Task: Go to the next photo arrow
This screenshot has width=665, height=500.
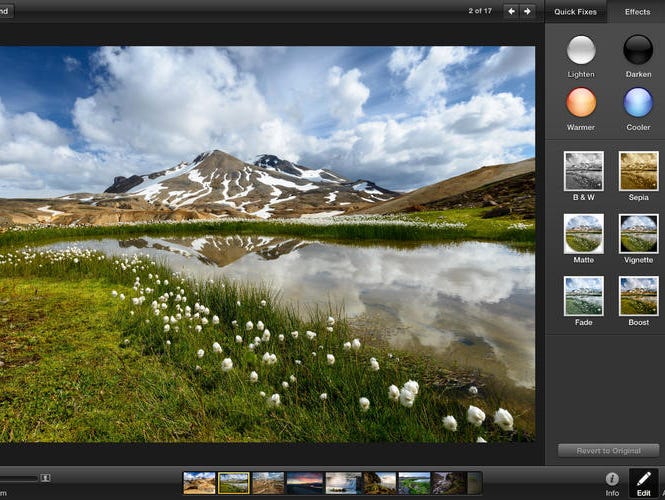Action: pos(527,11)
